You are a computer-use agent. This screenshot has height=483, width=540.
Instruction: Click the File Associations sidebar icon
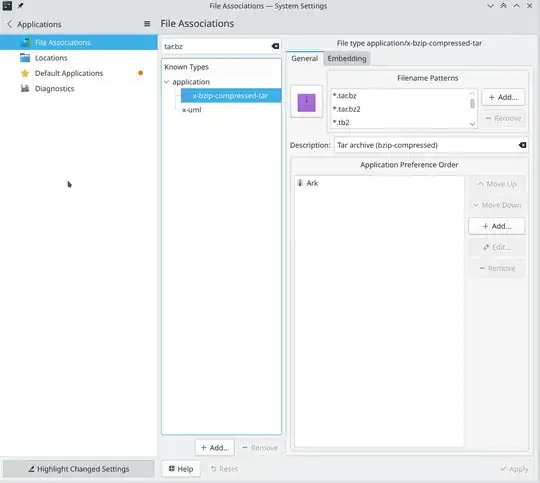25,42
